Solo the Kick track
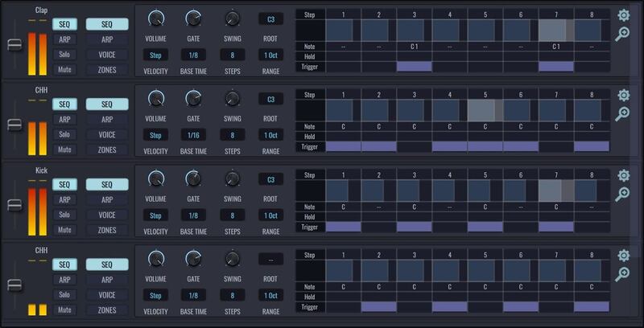The image size is (644, 328). pyautogui.click(x=65, y=215)
